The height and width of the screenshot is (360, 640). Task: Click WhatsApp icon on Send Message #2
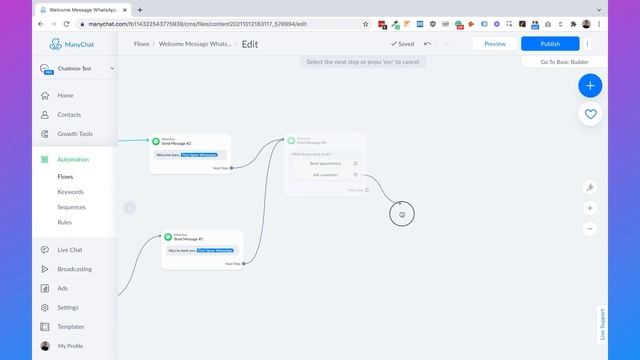[156, 141]
